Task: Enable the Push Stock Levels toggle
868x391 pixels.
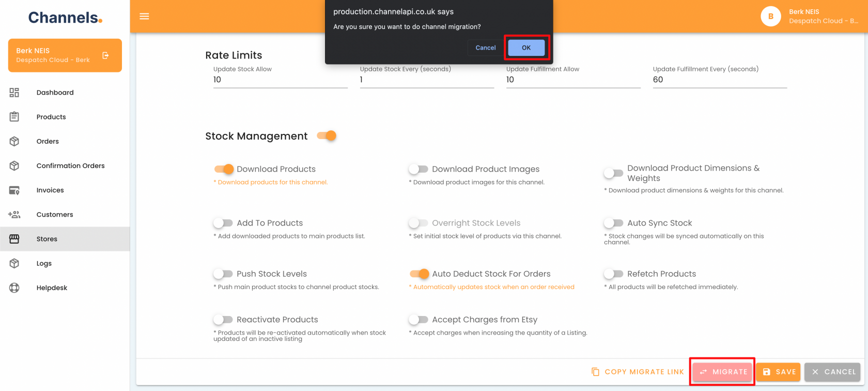Action: tap(223, 274)
